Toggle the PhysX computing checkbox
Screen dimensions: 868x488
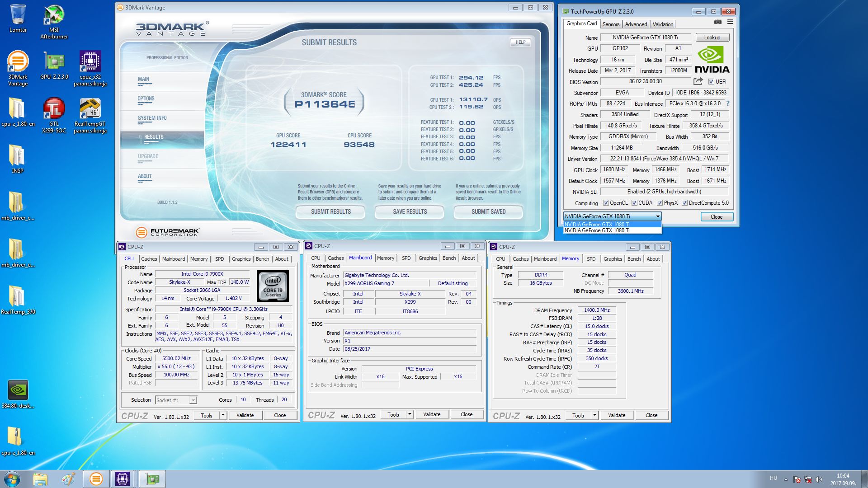[x=660, y=203]
